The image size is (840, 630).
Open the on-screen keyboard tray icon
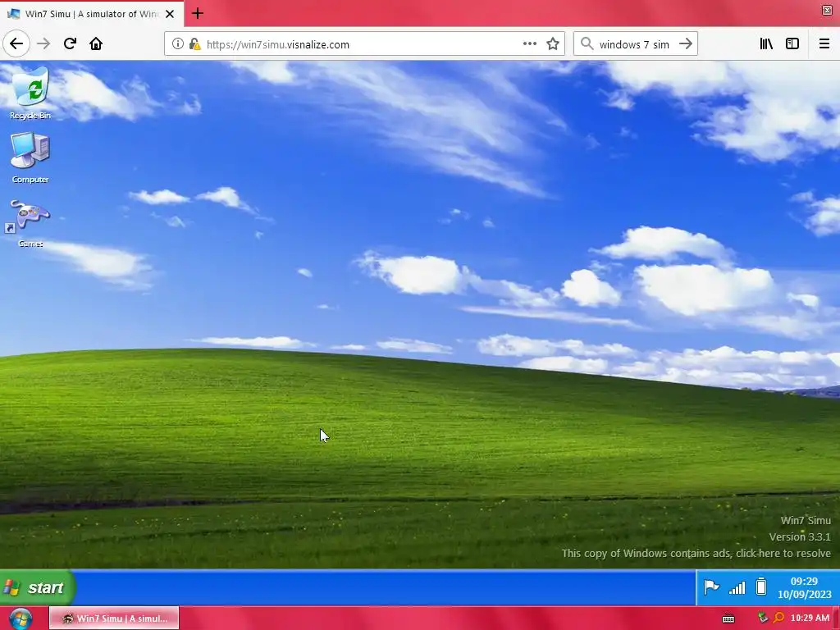(x=728, y=619)
